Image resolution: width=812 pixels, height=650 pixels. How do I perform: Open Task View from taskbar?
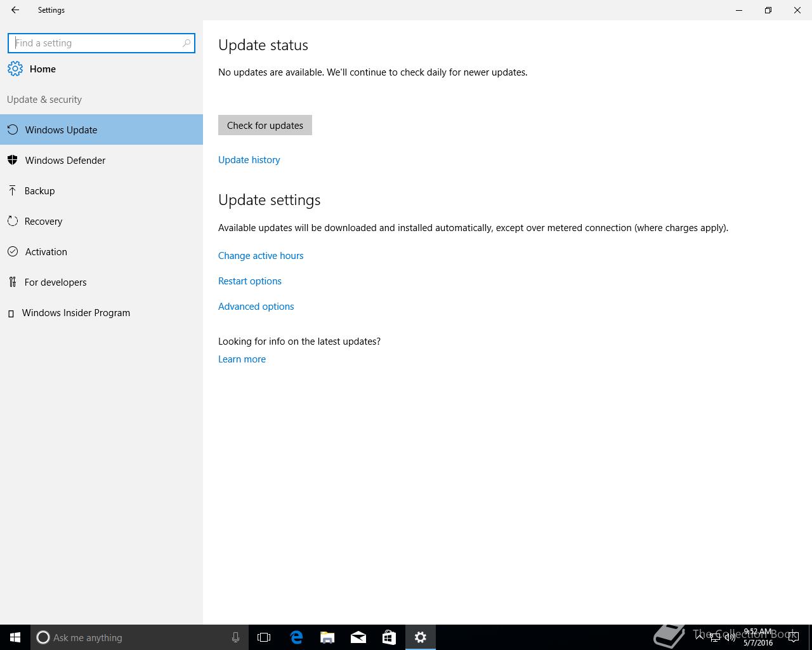tap(264, 637)
